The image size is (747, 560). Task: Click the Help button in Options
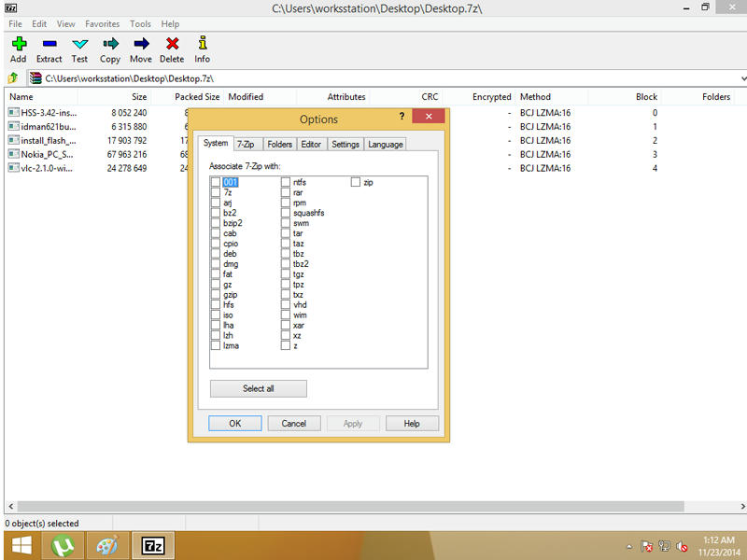pyautogui.click(x=412, y=424)
